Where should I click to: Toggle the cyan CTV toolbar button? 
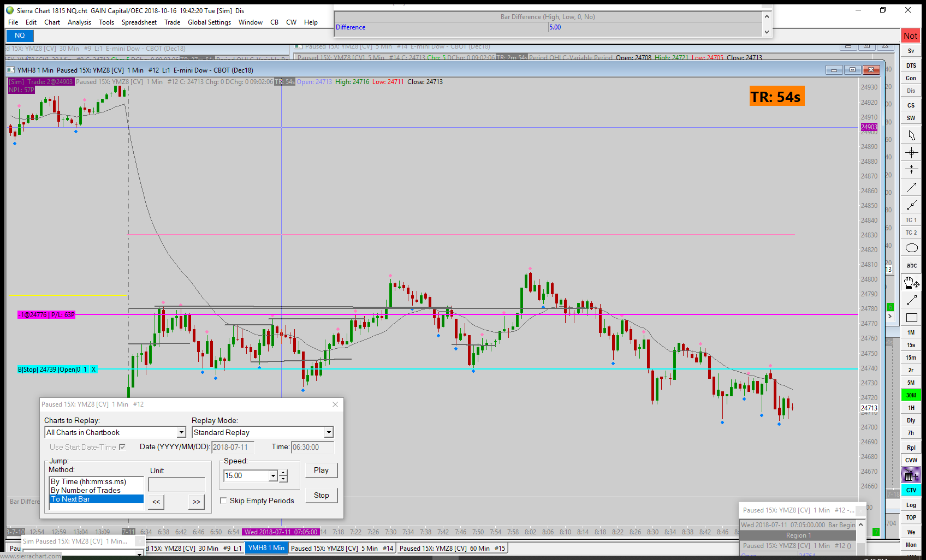(x=911, y=490)
